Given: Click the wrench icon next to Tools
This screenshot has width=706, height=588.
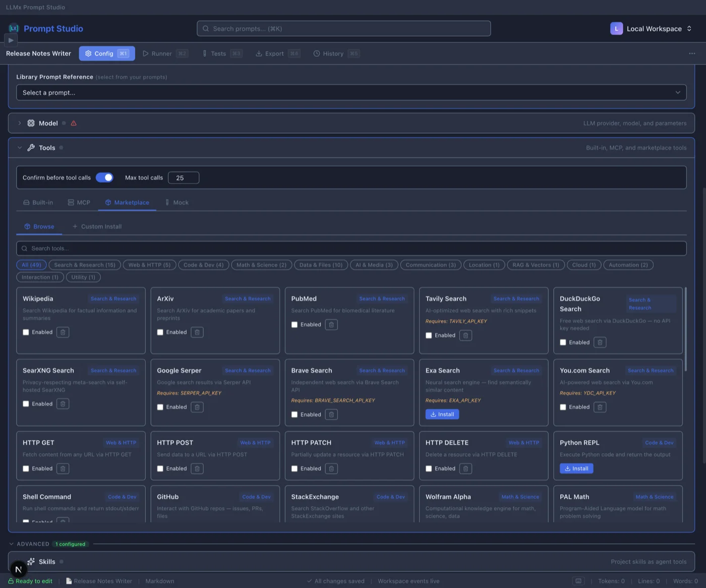Looking at the screenshot, I should [31, 148].
